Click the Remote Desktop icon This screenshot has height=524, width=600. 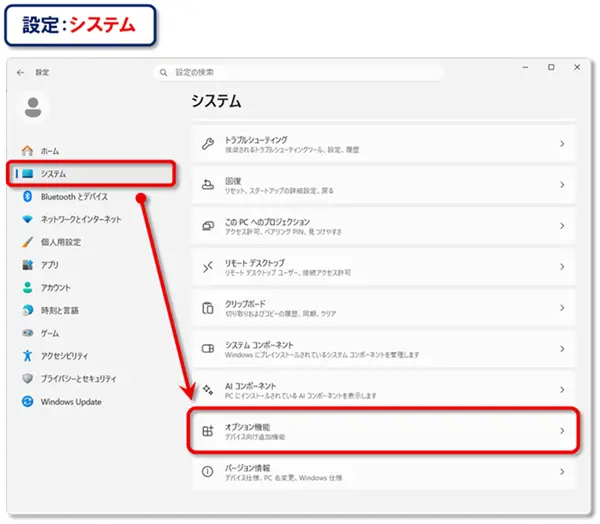208,267
